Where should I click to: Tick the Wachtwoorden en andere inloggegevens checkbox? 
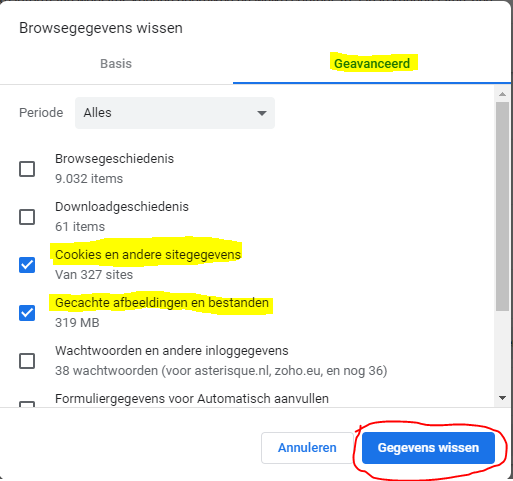click(x=27, y=361)
